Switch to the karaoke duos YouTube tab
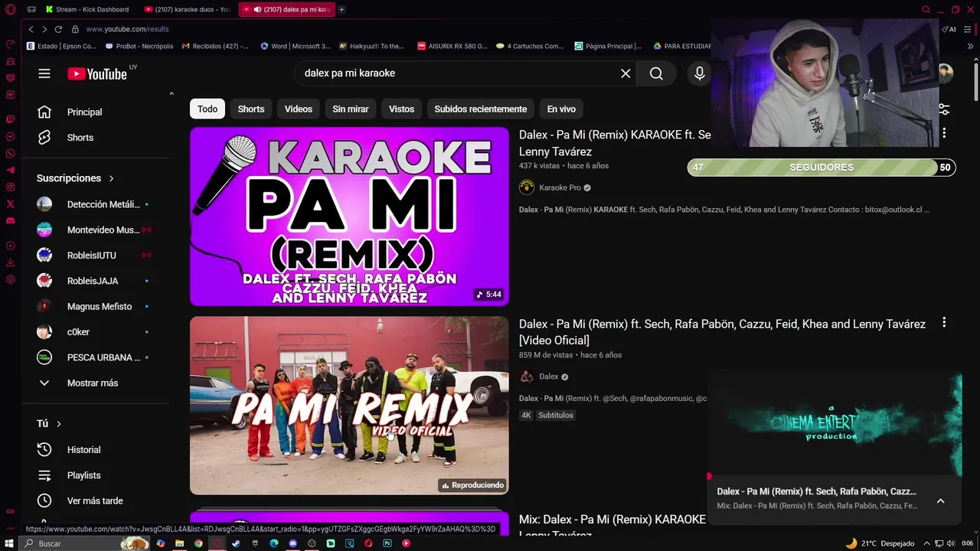980x551 pixels. coord(188,9)
